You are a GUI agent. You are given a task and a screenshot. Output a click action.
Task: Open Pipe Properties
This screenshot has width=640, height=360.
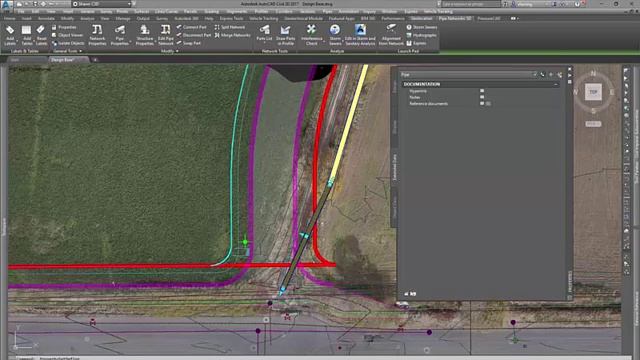[120, 35]
